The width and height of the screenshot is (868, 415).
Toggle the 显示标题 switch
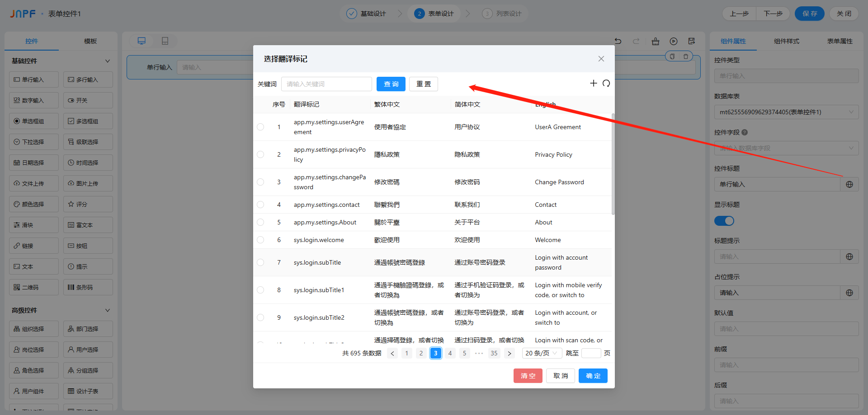pyautogui.click(x=724, y=221)
